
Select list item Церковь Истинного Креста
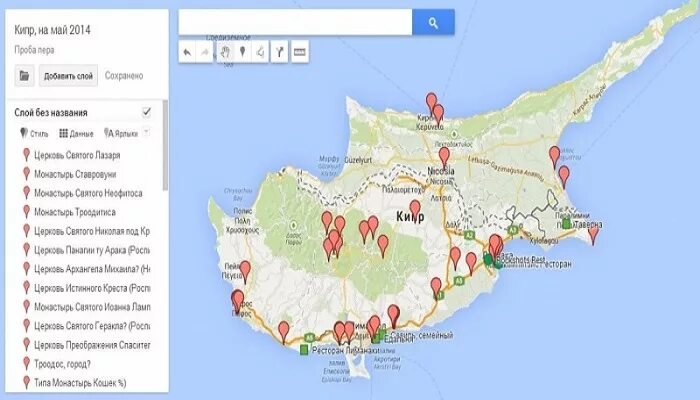click(x=92, y=288)
